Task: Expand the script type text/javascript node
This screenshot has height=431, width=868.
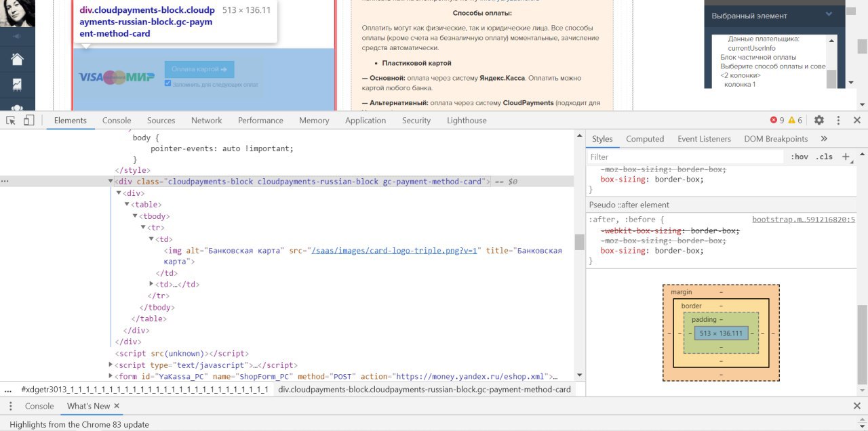Action: coord(111,365)
